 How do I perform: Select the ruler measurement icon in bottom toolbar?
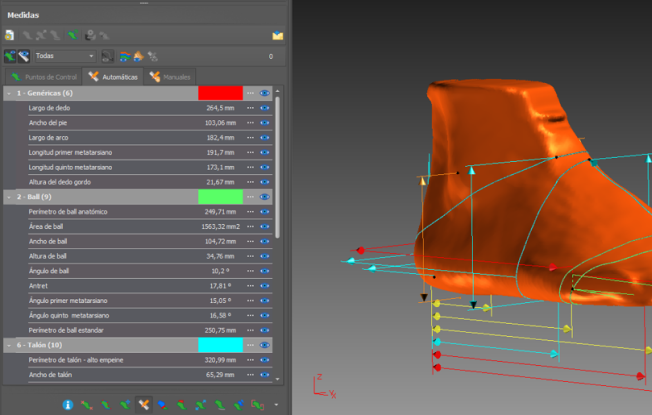pyautogui.click(x=144, y=405)
